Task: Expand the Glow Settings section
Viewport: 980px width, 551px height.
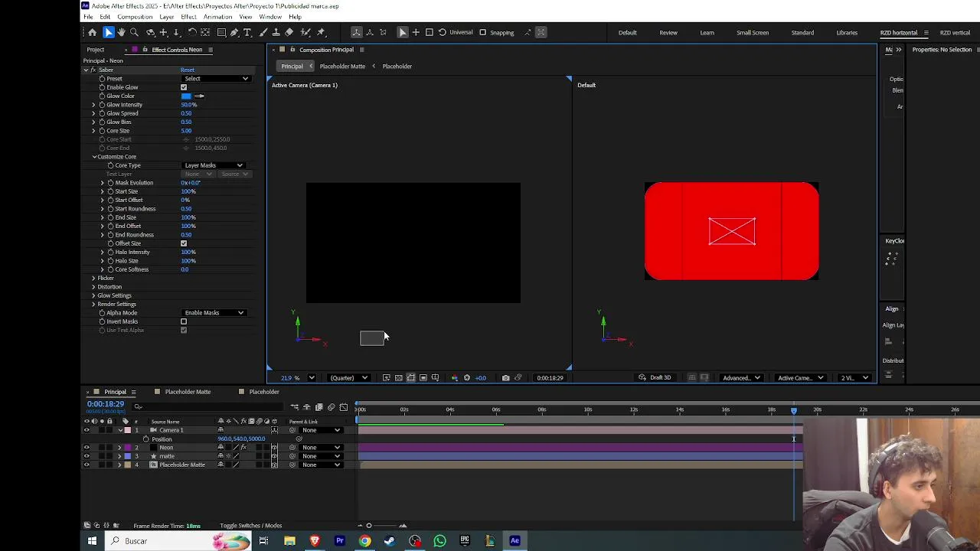Action: (x=93, y=295)
